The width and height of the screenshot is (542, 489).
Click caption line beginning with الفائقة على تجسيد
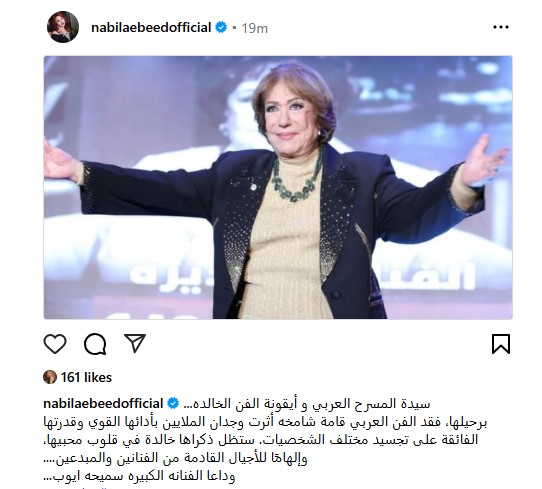pos(261,440)
